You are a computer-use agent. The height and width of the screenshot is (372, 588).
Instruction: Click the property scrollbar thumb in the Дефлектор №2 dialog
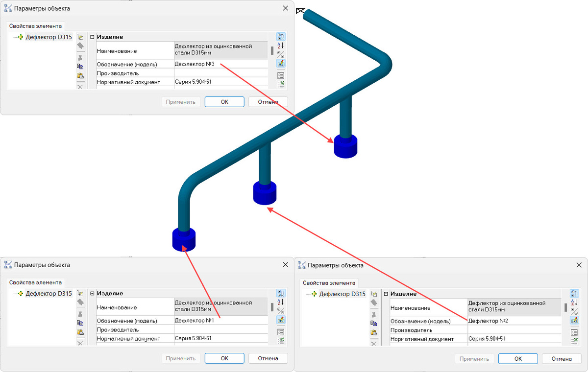coord(565,308)
